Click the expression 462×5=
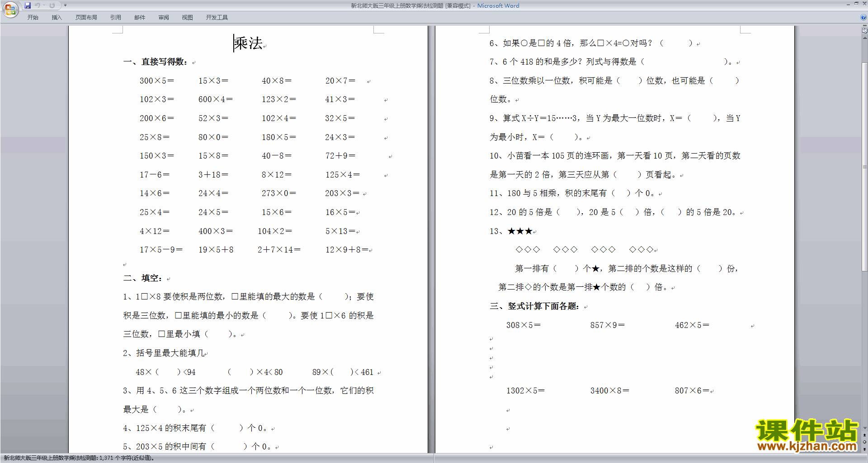Screen dimensions: 868x463 [692, 325]
